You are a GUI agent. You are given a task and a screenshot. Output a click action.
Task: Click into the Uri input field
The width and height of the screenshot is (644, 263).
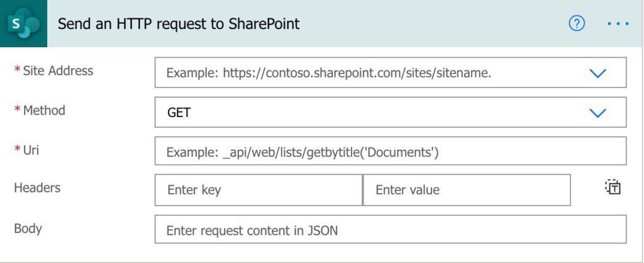pos(391,151)
